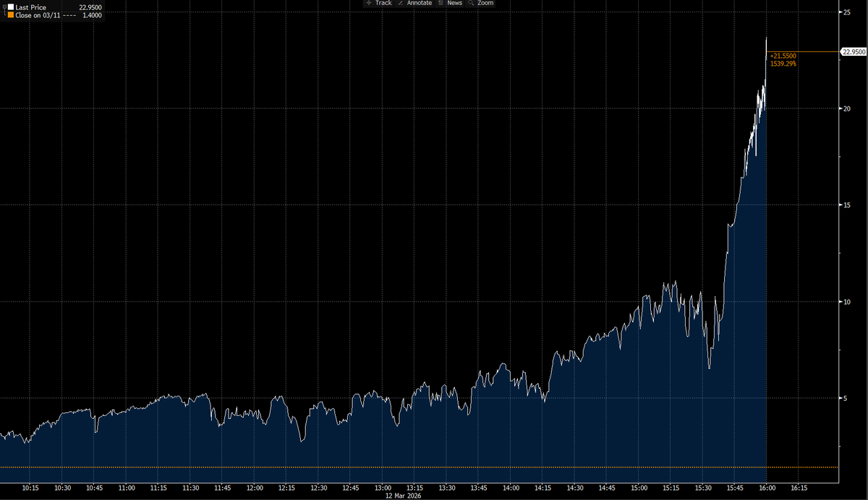
Task: Click the +21.5500 change label
Action: [783, 56]
